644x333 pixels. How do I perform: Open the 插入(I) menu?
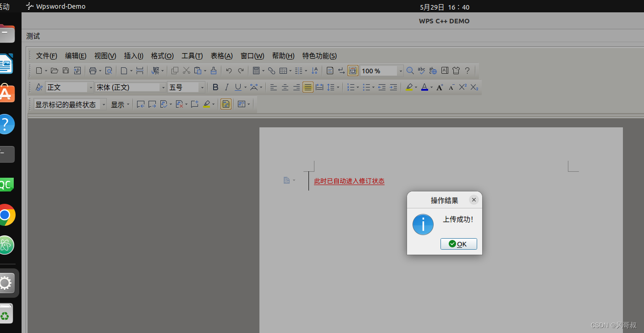(133, 56)
